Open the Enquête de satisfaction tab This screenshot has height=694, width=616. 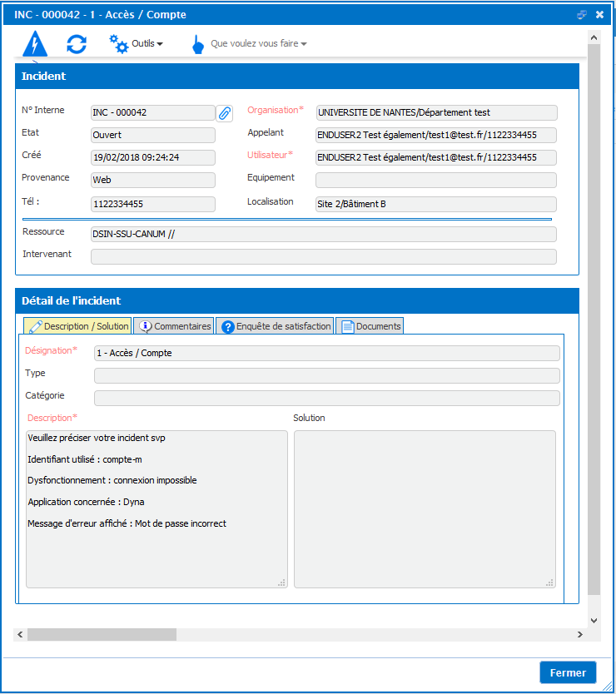[x=275, y=326]
